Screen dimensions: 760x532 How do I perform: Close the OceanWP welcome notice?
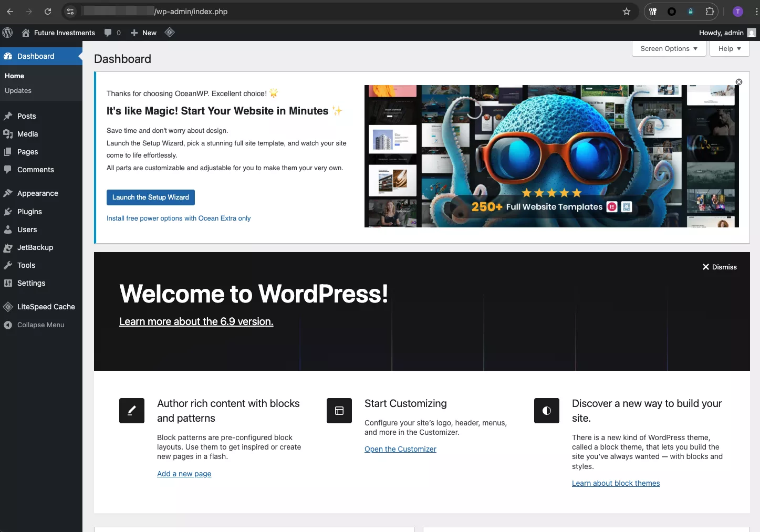pyautogui.click(x=738, y=82)
